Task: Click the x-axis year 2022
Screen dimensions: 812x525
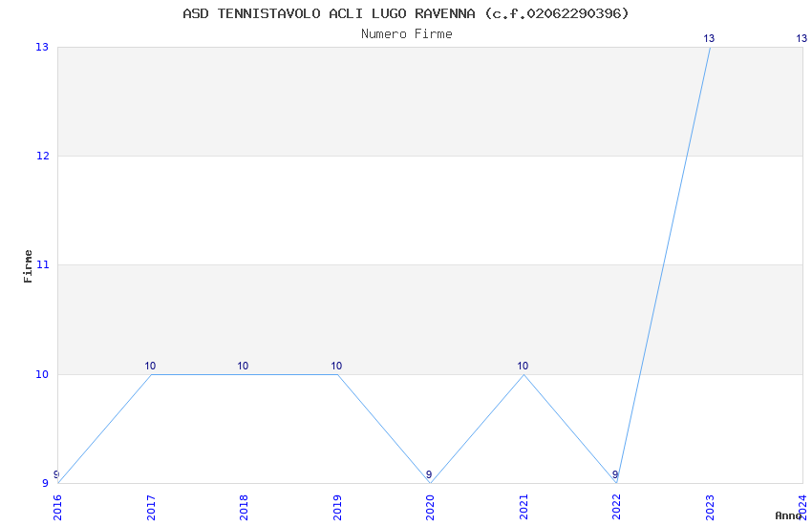Action: 617,508
